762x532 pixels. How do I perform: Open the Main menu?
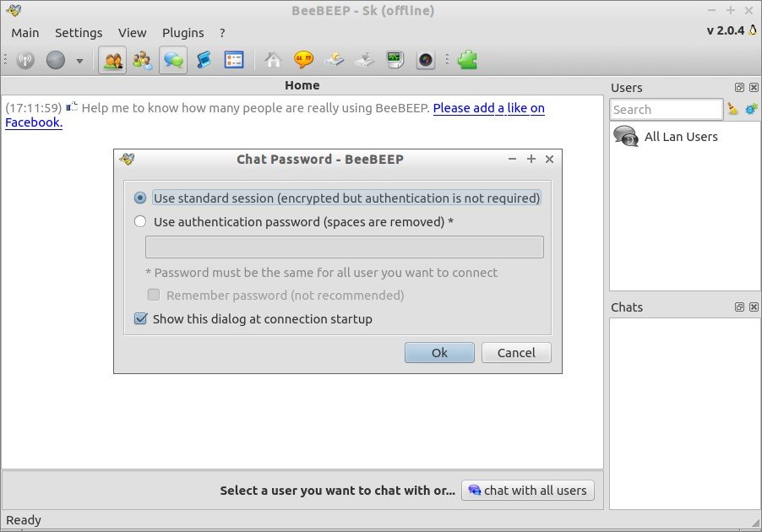(x=25, y=33)
